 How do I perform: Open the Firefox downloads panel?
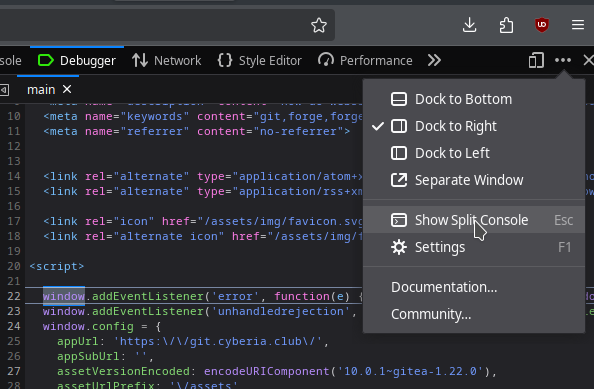tap(469, 25)
